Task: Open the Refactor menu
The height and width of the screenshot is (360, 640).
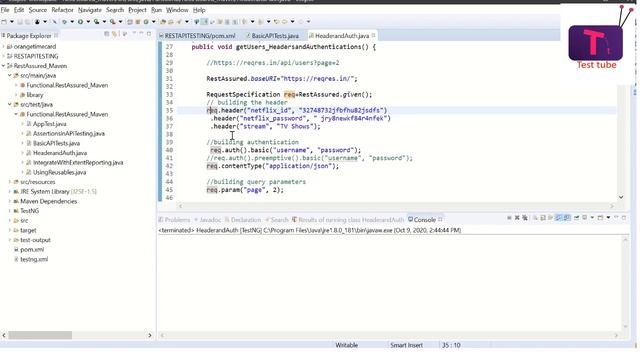Action: [62, 10]
